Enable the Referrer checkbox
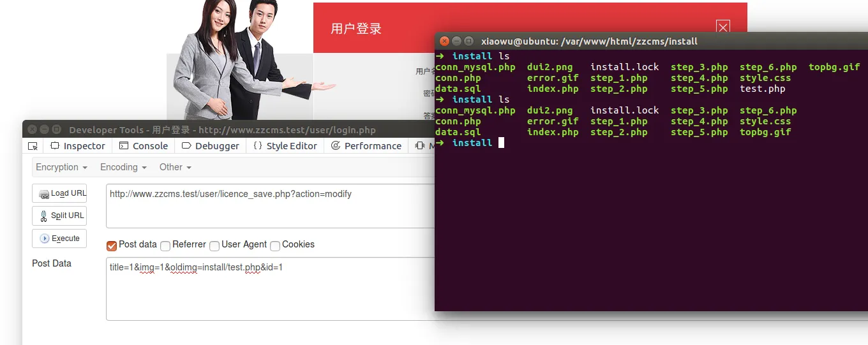Image resolution: width=868 pixels, height=345 pixels. pos(165,246)
